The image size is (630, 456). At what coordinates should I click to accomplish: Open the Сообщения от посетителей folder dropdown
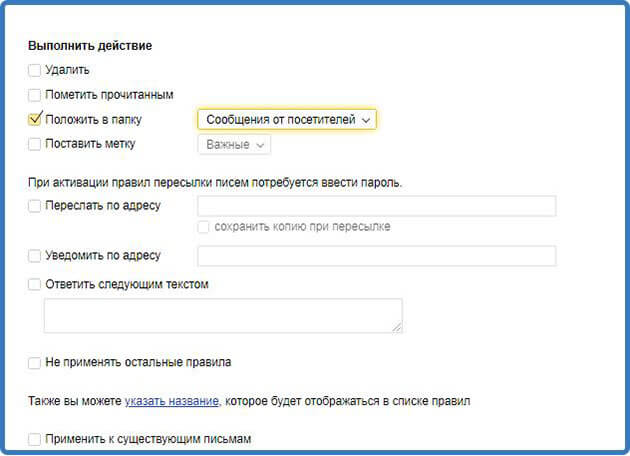click(x=287, y=119)
